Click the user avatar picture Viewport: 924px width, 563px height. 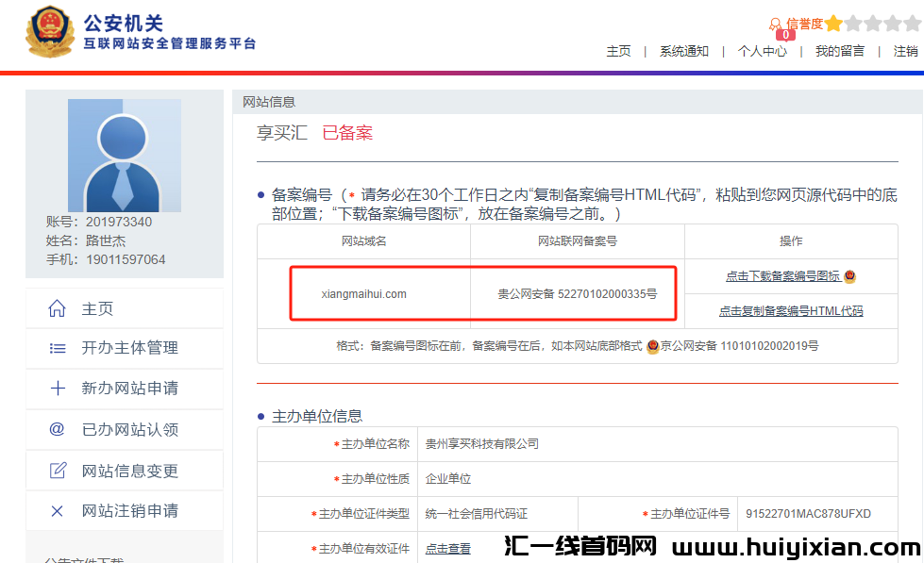[124, 155]
